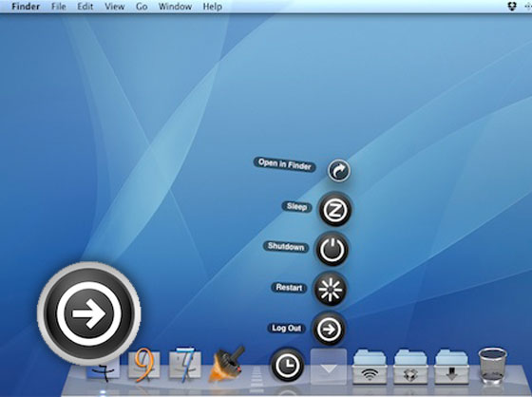Screen dimensions: 532x397
Task: Open the Wi-Fi folder in the Dock
Action: click(370, 367)
